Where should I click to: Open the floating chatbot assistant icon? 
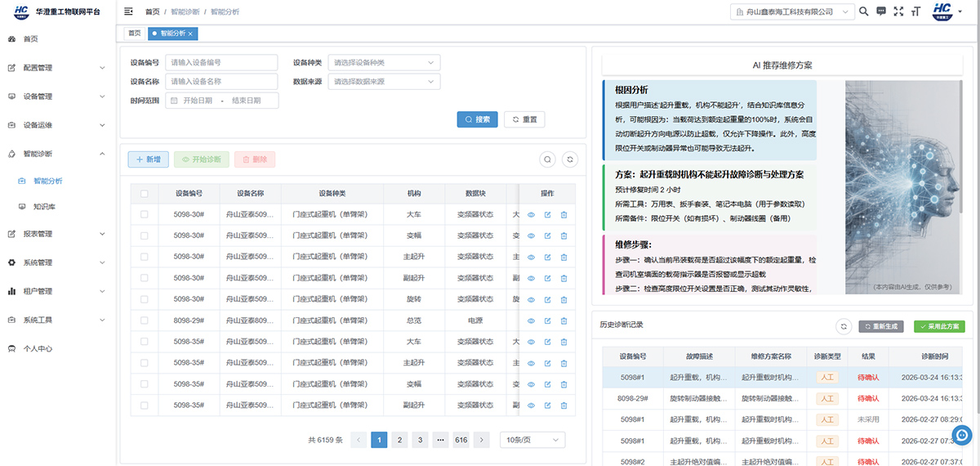962,435
